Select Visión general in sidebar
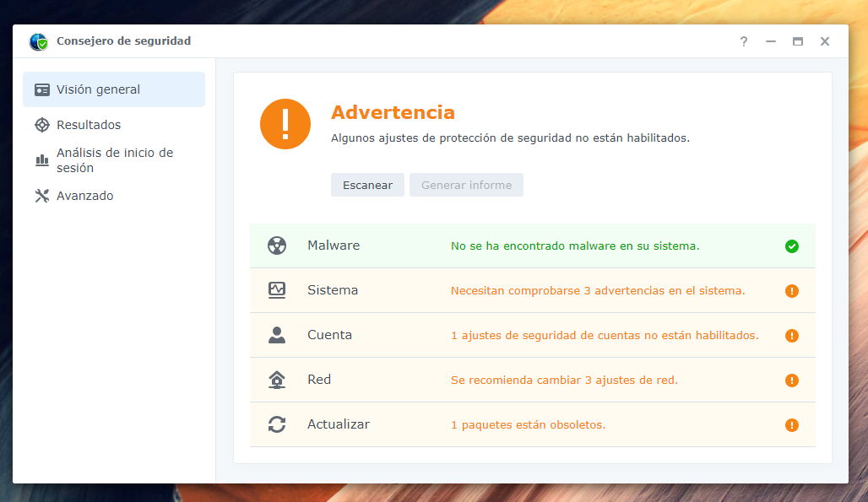Image resolution: width=868 pixels, height=502 pixels. click(x=113, y=89)
